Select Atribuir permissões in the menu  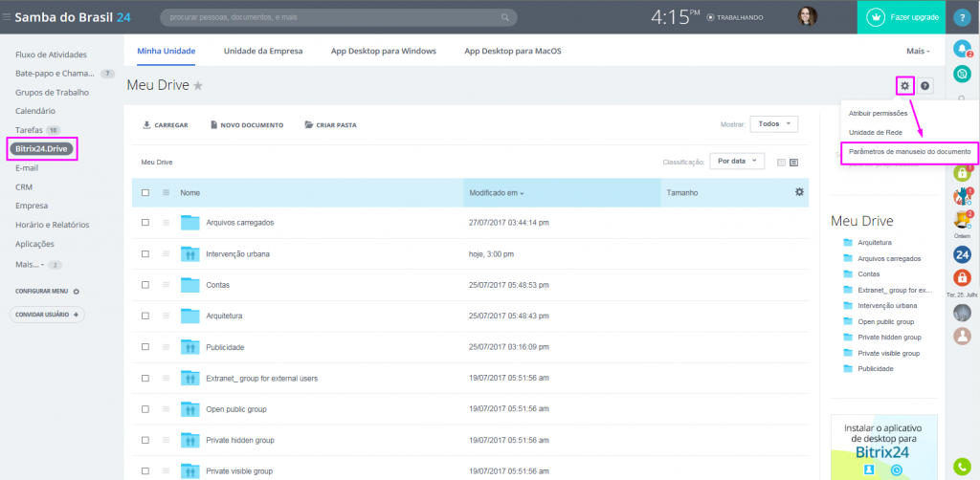[877, 113]
